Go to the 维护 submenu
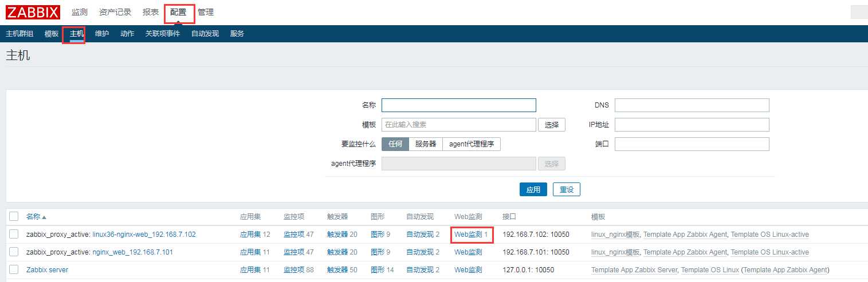This screenshot has width=868, height=282. (x=102, y=34)
